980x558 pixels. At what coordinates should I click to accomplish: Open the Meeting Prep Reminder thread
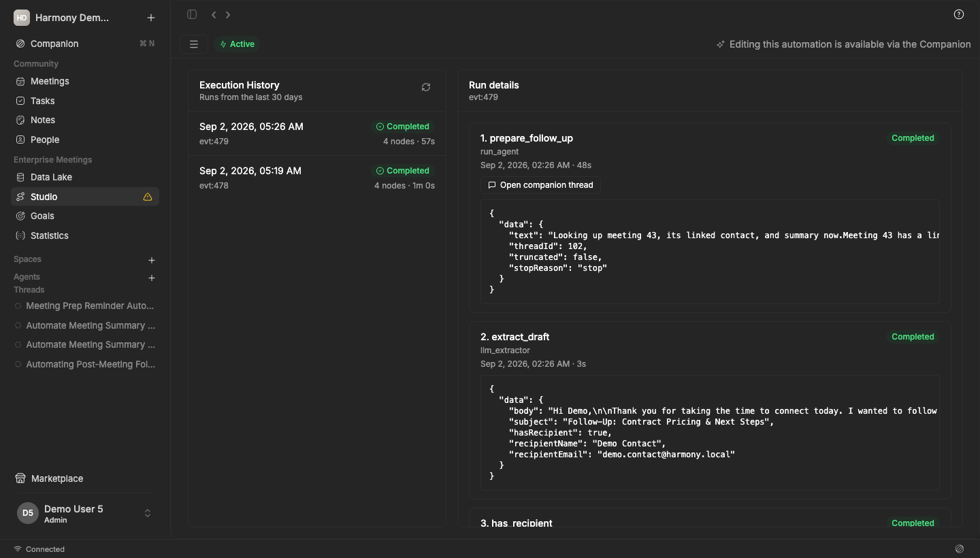[x=85, y=306]
